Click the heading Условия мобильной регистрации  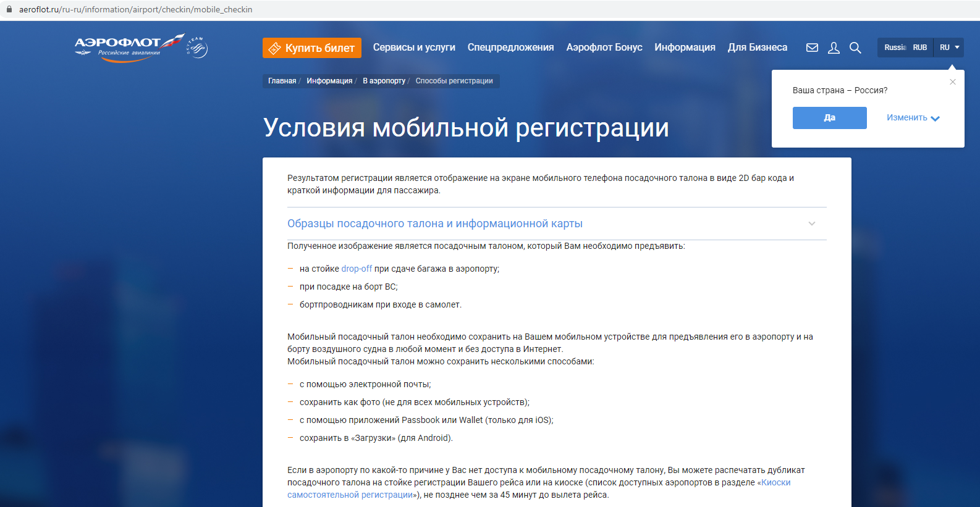(466, 128)
